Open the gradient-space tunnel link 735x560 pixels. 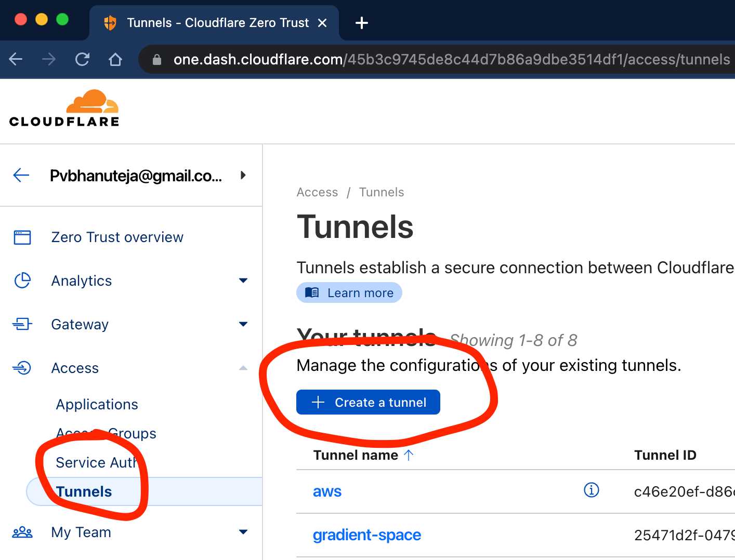coord(367,535)
